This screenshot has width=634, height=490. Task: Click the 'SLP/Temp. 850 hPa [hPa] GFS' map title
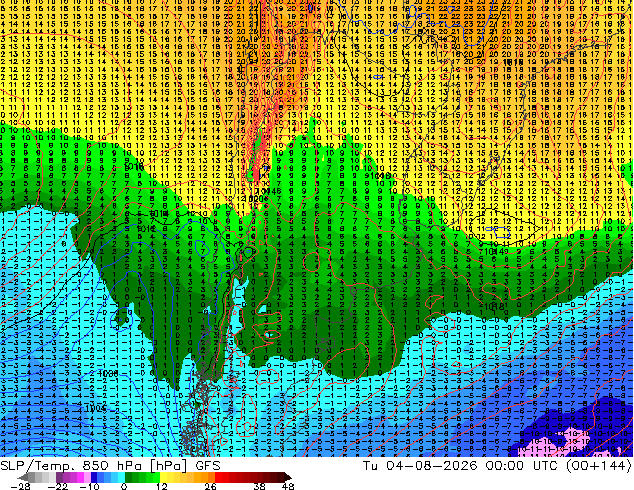pos(110,466)
